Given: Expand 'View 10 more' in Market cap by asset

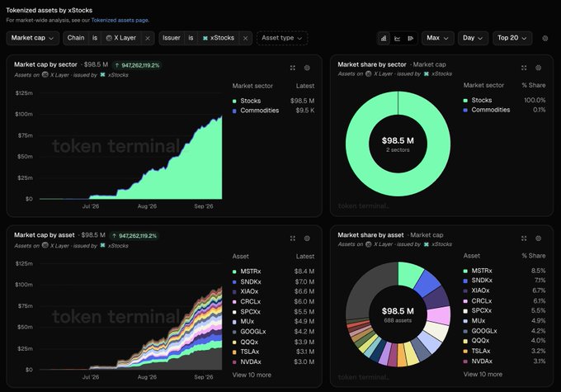Looking at the screenshot, I should (252, 375).
